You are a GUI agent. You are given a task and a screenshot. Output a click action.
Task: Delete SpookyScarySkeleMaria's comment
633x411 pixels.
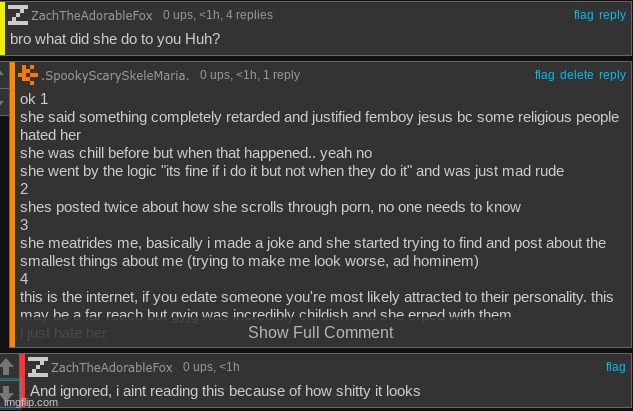pyautogui.click(x=576, y=75)
